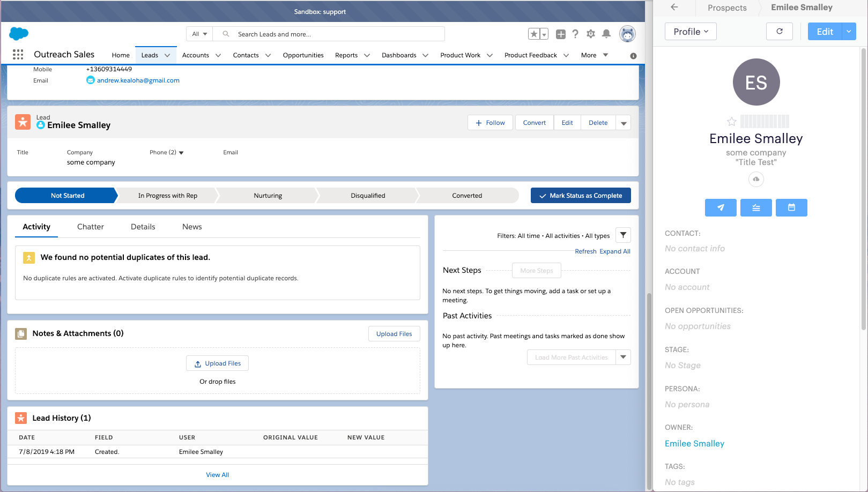Expand the Accounts tab chevron

point(218,55)
